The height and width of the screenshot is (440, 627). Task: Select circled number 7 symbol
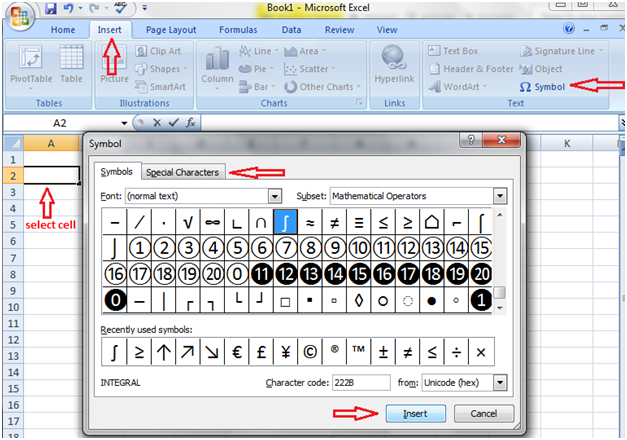click(286, 248)
